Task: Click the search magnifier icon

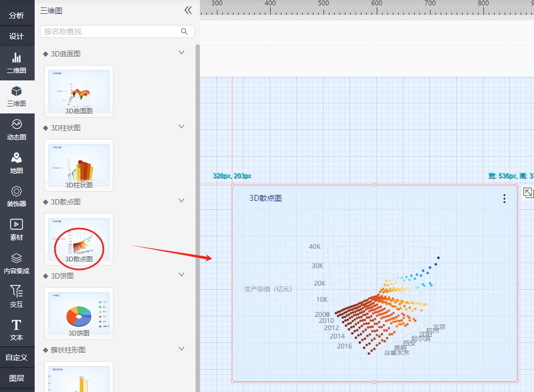Action: pyautogui.click(x=184, y=31)
